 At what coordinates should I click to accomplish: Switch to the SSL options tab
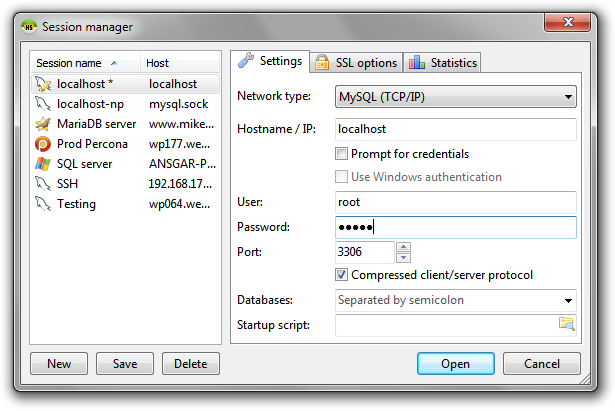(x=356, y=63)
